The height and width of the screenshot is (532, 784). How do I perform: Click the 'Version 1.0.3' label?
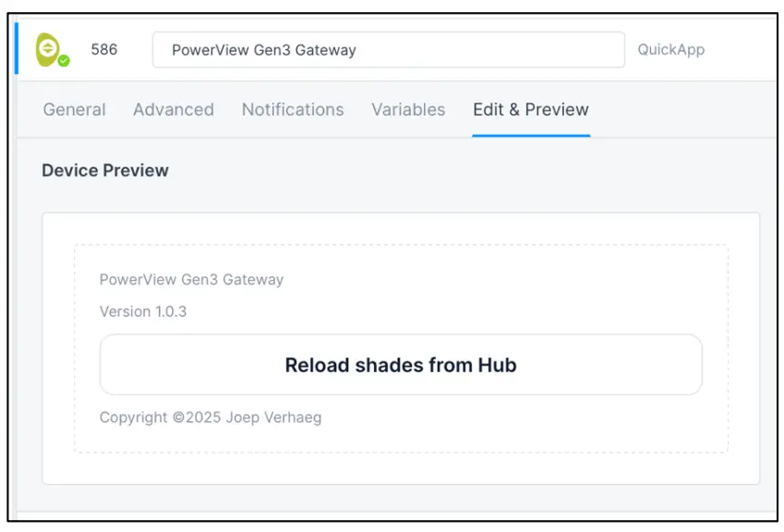(x=143, y=311)
